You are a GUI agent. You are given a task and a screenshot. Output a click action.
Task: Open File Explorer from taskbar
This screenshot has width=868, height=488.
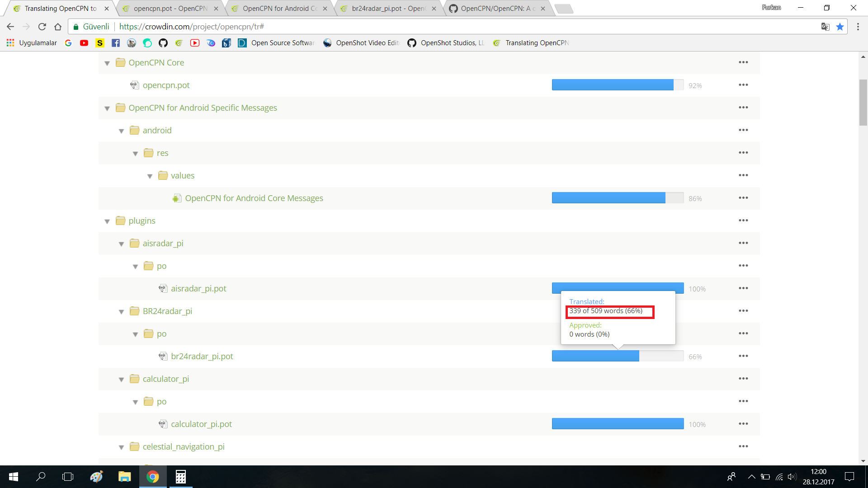(x=124, y=477)
